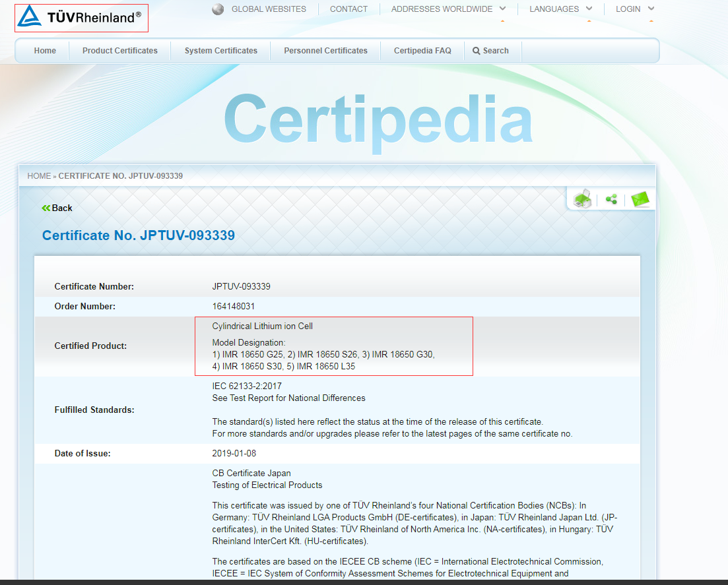Click the Login menu label
The width and height of the screenshot is (728, 585).
(x=628, y=9)
